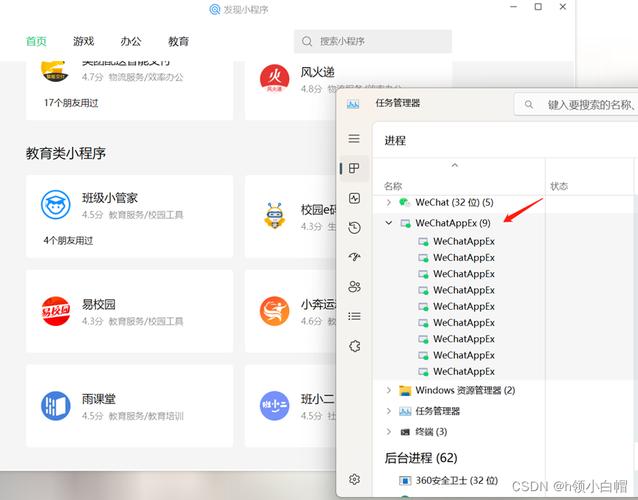This screenshot has height=500, width=638.
Task: Open Task Manager settings gear
Action: point(354,479)
